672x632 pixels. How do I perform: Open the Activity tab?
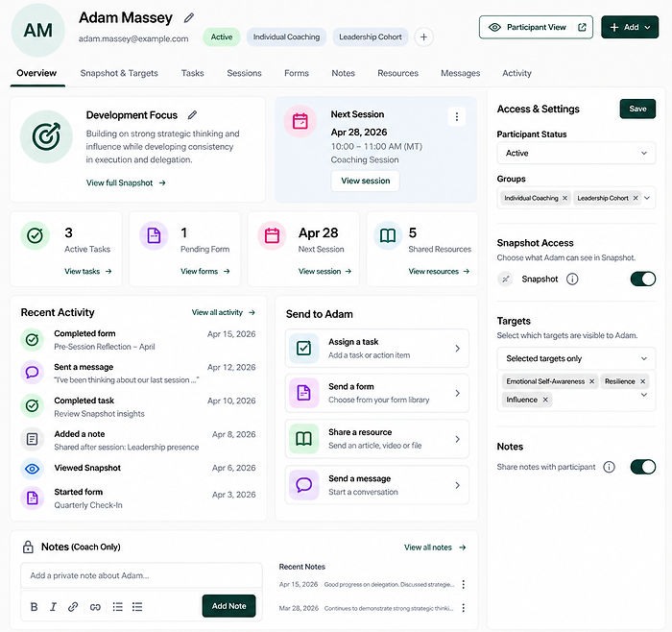[x=516, y=73]
